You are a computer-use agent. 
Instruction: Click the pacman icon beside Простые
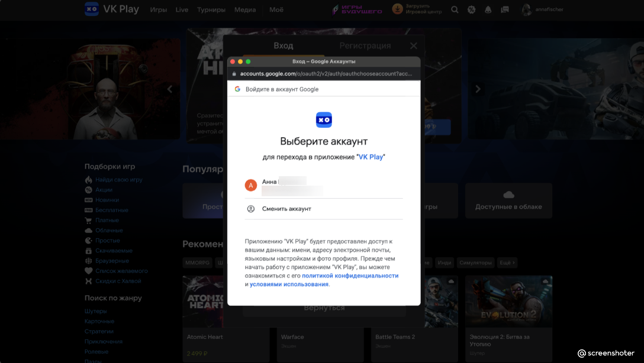click(88, 241)
